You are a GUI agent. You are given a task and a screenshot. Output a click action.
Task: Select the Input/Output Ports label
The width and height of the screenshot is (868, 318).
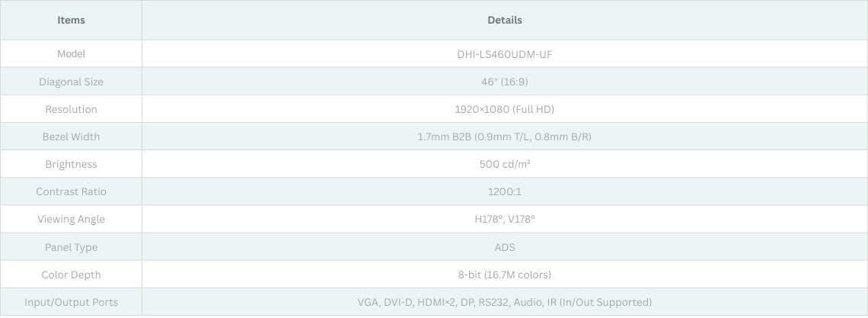click(71, 302)
